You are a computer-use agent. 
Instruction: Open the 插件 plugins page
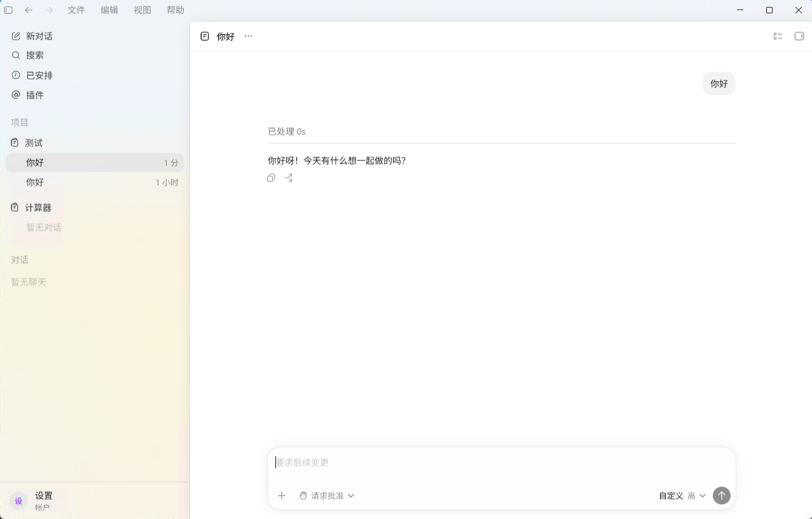[x=95, y=95]
